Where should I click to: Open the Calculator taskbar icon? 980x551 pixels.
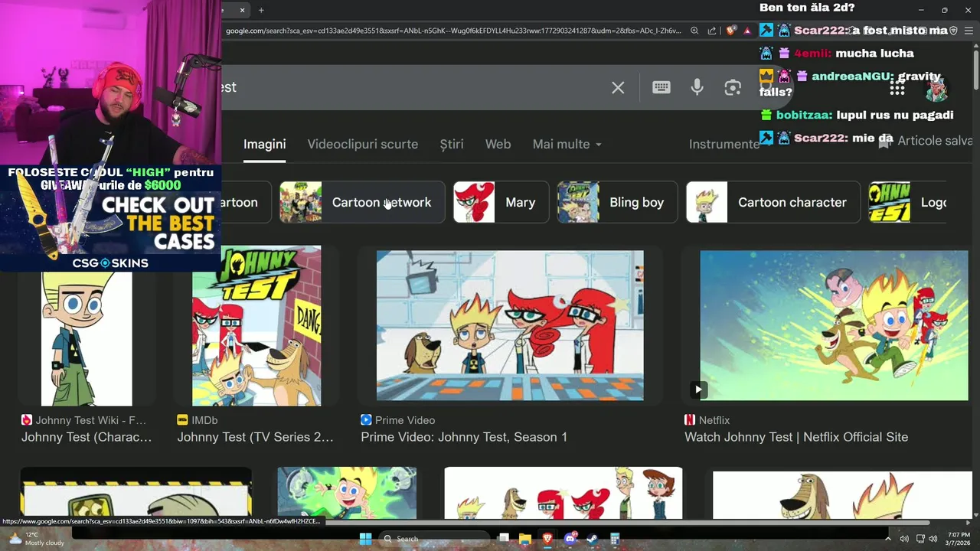pos(615,539)
